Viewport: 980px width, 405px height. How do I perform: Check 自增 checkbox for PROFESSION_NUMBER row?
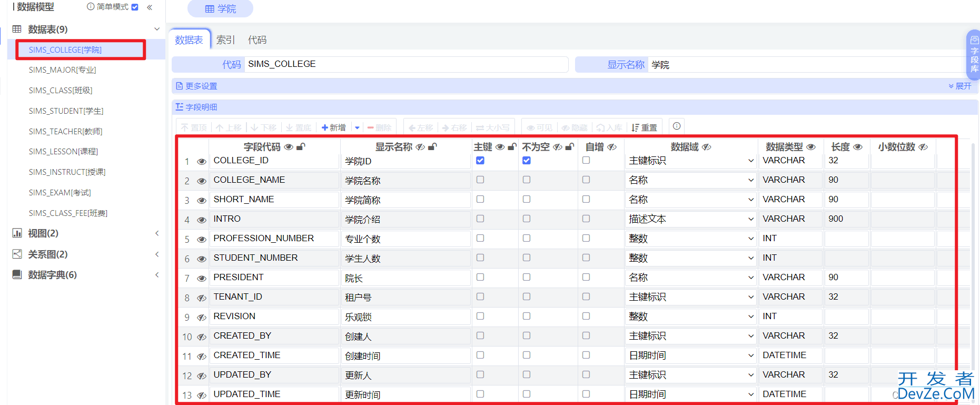[586, 238]
